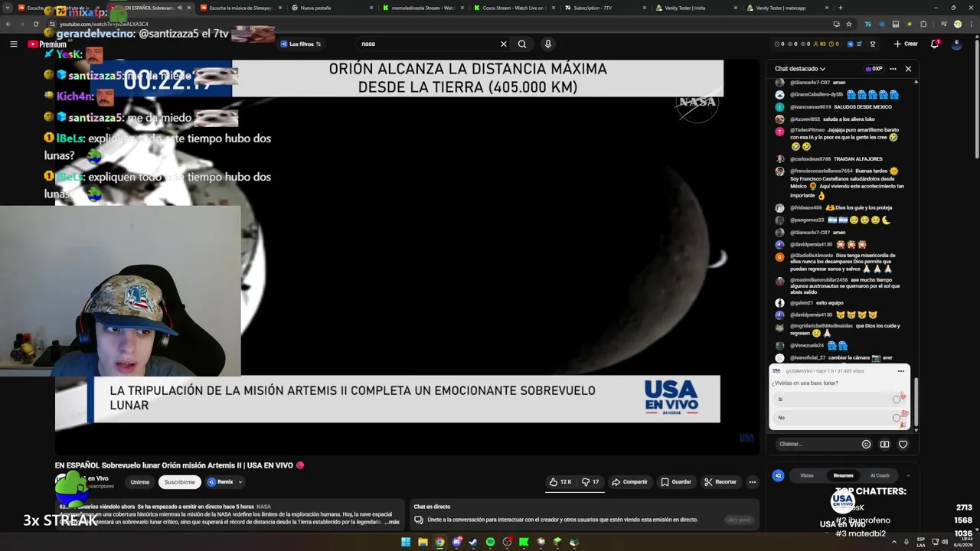Open the live chat three-dot options
Image resolution: width=980 pixels, height=551 pixels.
click(x=893, y=69)
